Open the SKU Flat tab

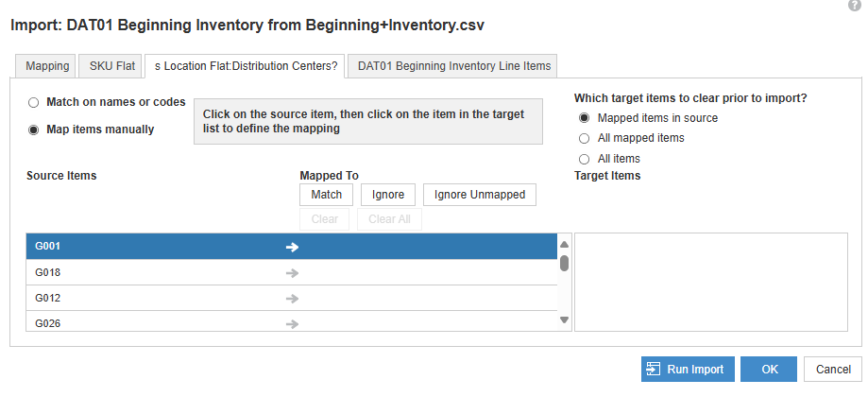tap(112, 66)
